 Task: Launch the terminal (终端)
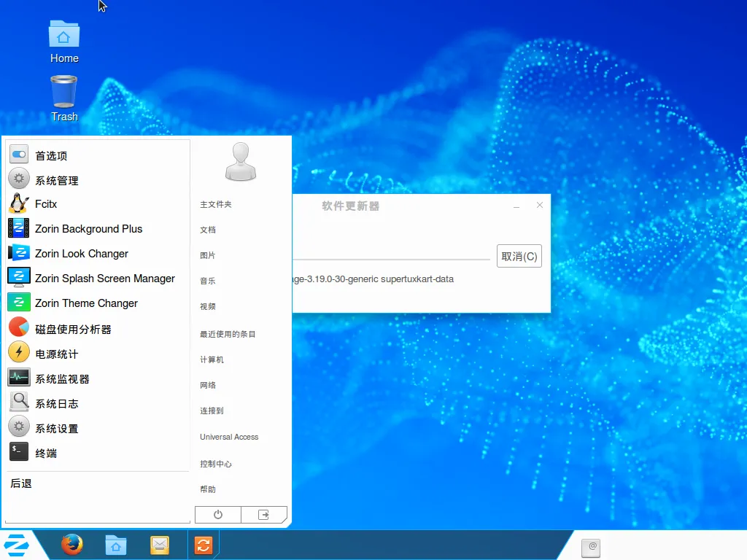[x=45, y=453]
